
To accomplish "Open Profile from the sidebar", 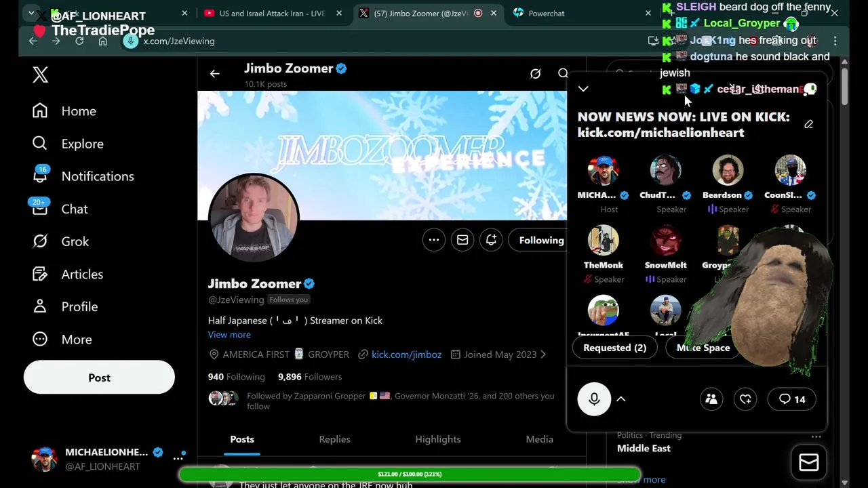I will [x=64, y=306].
